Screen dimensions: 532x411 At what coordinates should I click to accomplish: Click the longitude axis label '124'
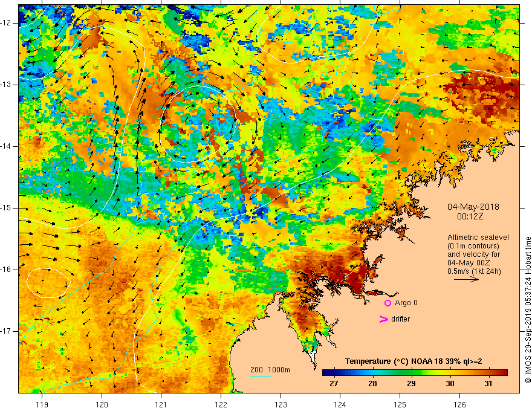point(340,404)
